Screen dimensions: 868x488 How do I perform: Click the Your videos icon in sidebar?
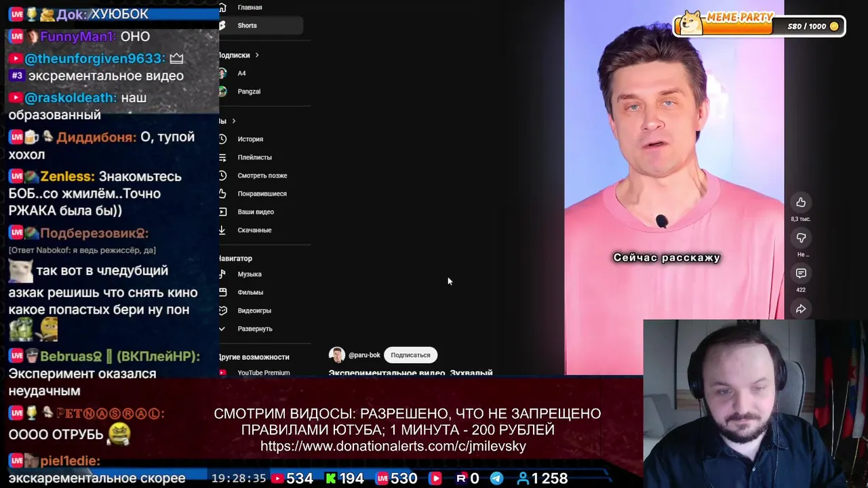click(x=222, y=212)
